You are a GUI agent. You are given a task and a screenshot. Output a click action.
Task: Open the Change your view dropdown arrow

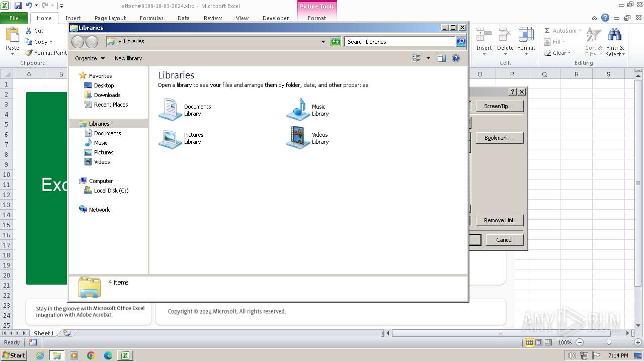[428, 58]
